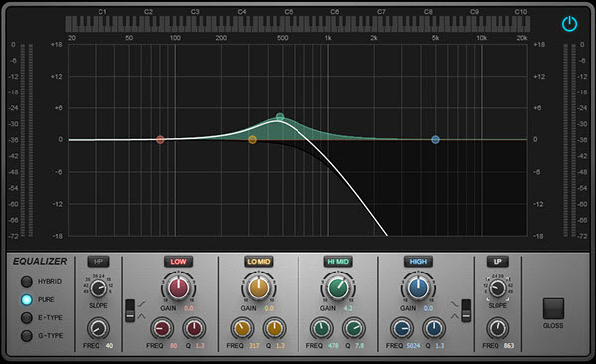Screen dimensions: 596x364
Task: Click the LOW band GAIN knob
Action: (178, 288)
